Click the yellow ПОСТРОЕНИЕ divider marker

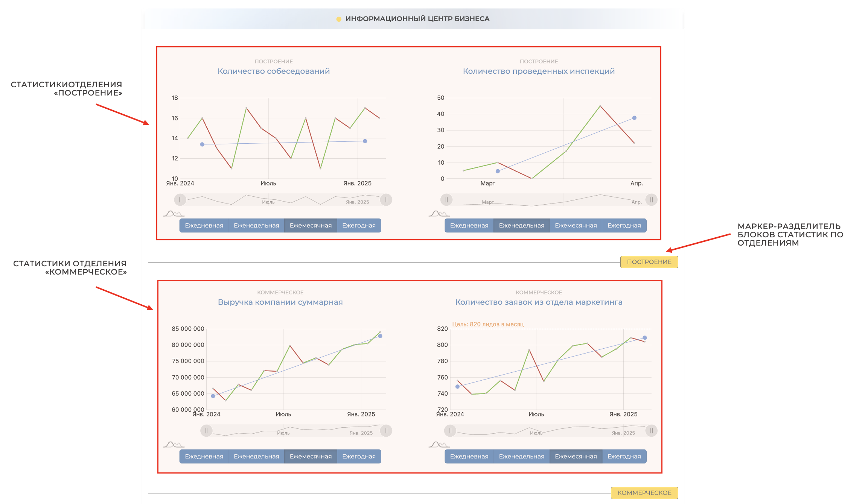(x=649, y=262)
